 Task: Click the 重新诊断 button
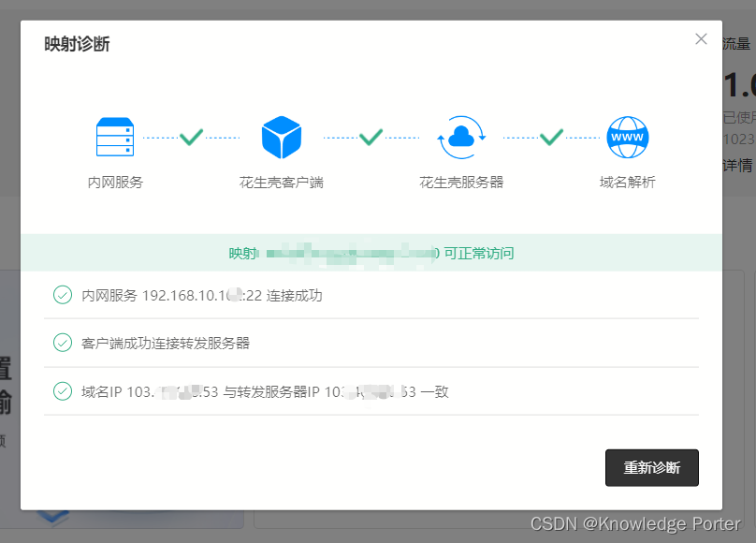coord(652,468)
